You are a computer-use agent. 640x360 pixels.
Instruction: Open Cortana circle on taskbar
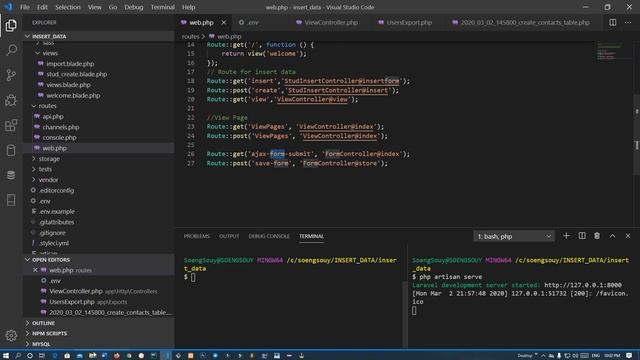(30, 356)
